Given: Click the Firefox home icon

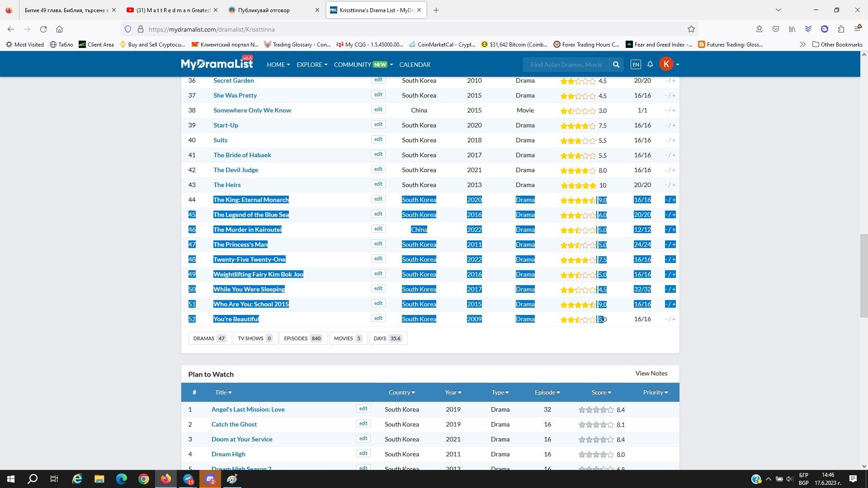Looking at the screenshot, I should click(x=59, y=29).
